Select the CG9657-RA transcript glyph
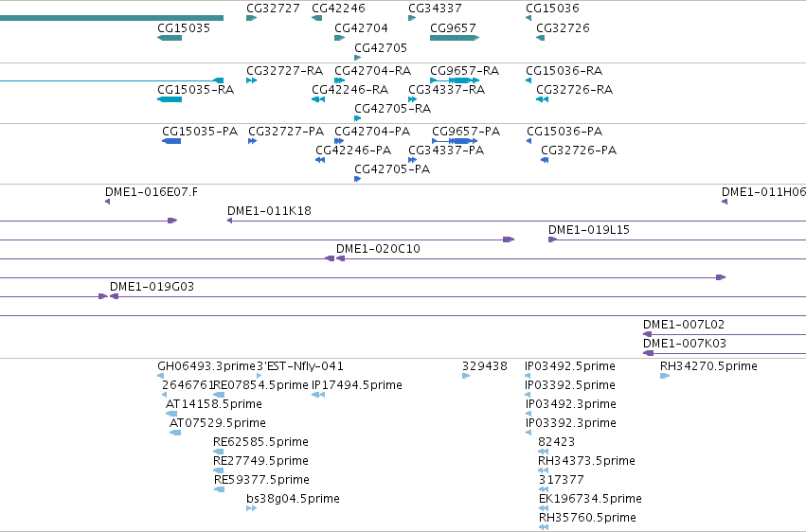Viewport: 806px width, 532px height. coord(455,80)
